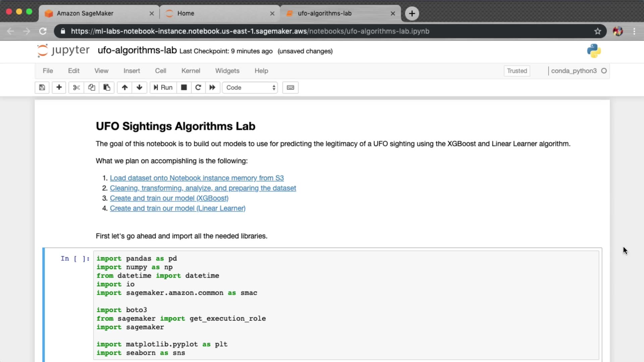Open the Kernel menu
The width and height of the screenshot is (644, 362).
point(191,71)
